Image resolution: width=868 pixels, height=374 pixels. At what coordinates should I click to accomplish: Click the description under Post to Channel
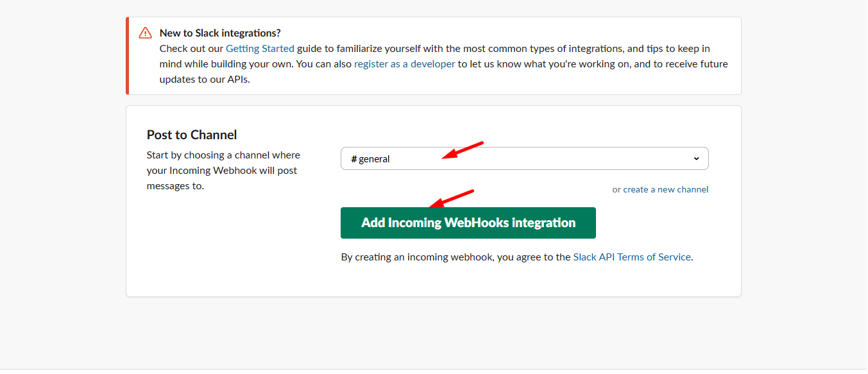(x=223, y=170)
